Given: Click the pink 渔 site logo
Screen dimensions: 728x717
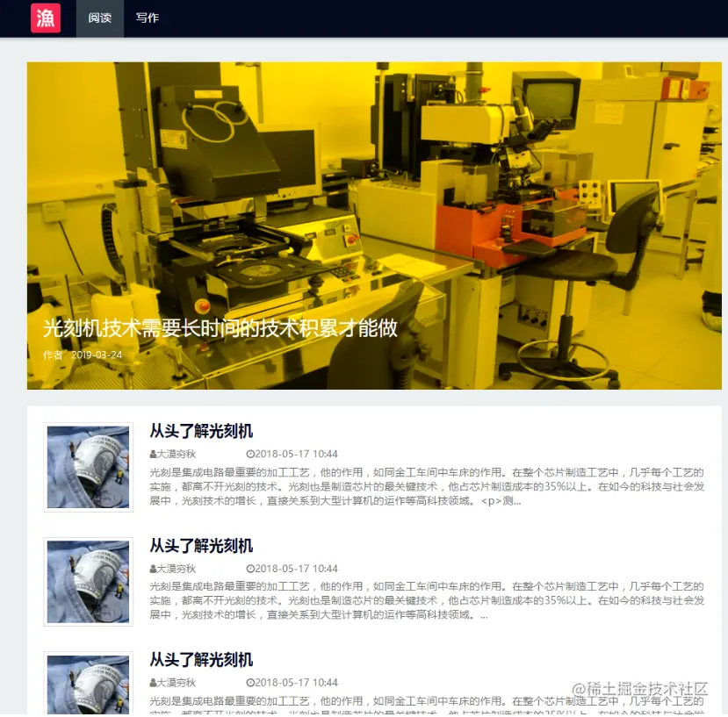Looking at the screenshot, I should [46, 18].
